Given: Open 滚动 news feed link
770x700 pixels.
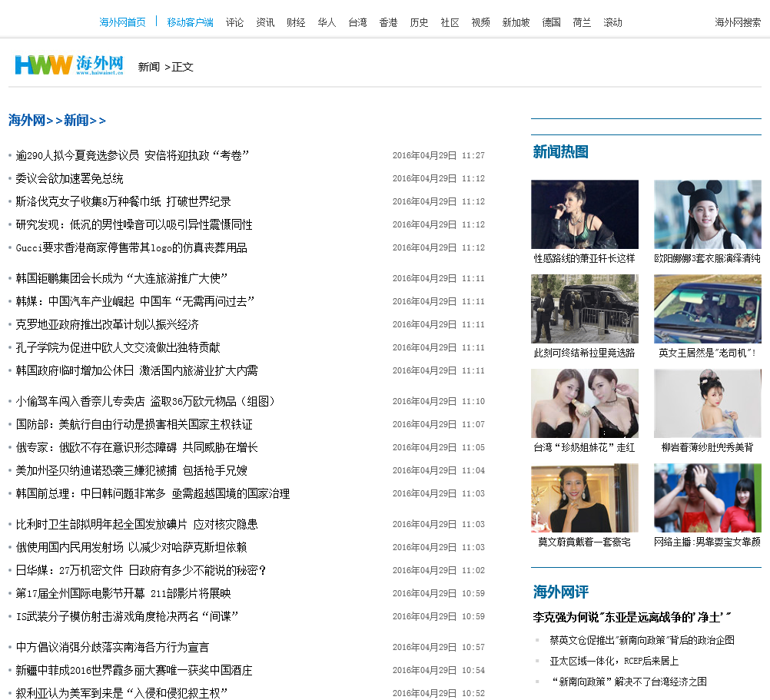Looking at the screenshot, I should pyautogui.click(x=612, y=22).
